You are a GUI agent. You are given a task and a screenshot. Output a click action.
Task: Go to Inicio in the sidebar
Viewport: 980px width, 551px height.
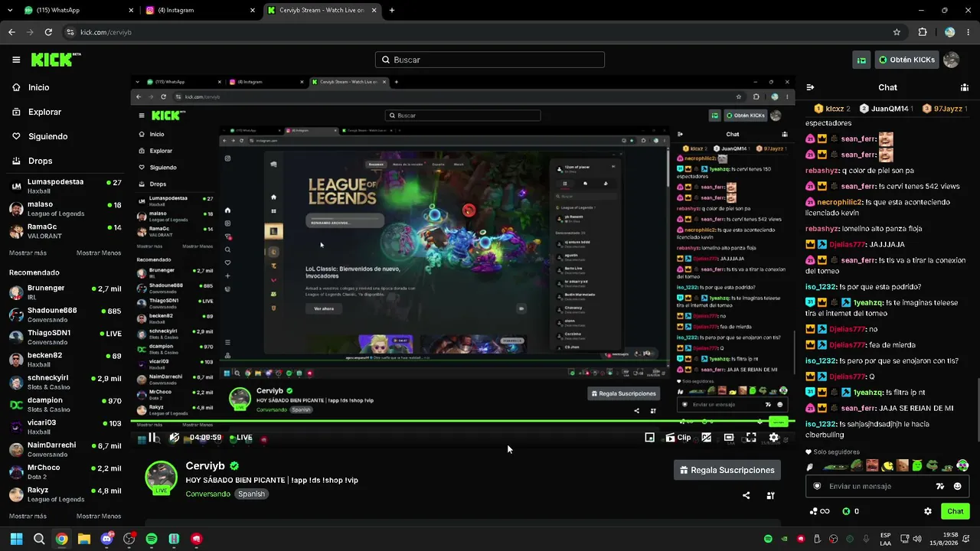pyautogui.click(x=38, y=87)
